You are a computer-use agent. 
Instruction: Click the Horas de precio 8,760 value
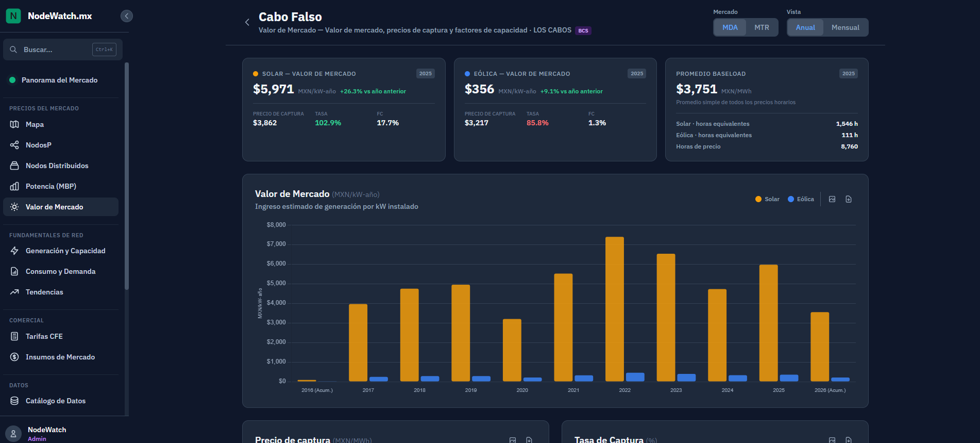pos(849,146)
